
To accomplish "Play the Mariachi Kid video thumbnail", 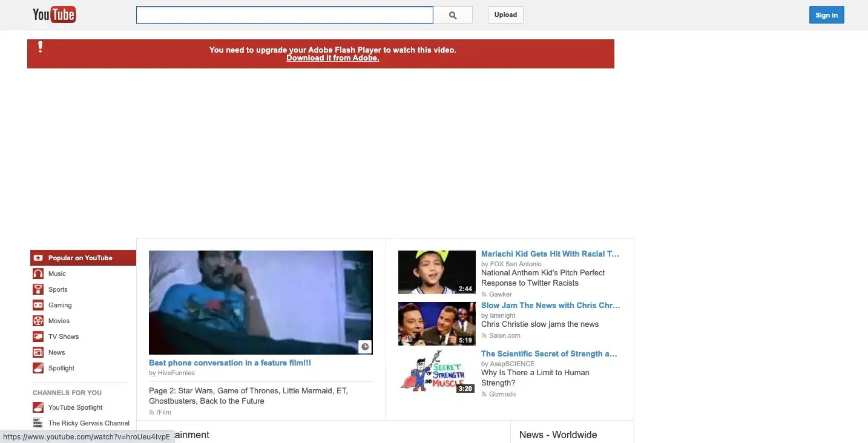I will [437, 272].
